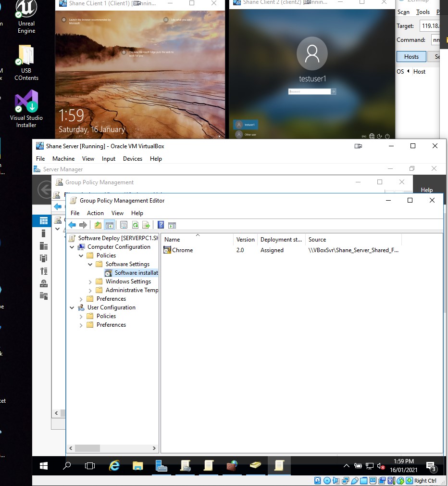The height and width of the screenshot is (486, 448).
Task: Click the display monitor icon in VirtualBox status bar
Action: point(373,481)
